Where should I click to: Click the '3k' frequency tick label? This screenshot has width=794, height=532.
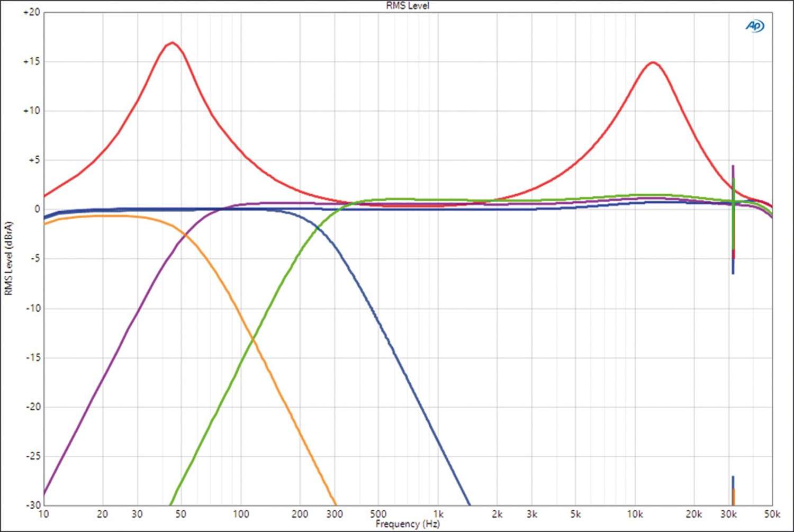(x=532, y=514)
